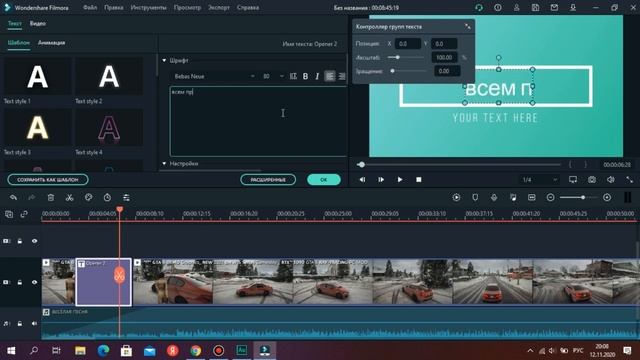
Task: Lock the main video track
Action: click(20, 282)
